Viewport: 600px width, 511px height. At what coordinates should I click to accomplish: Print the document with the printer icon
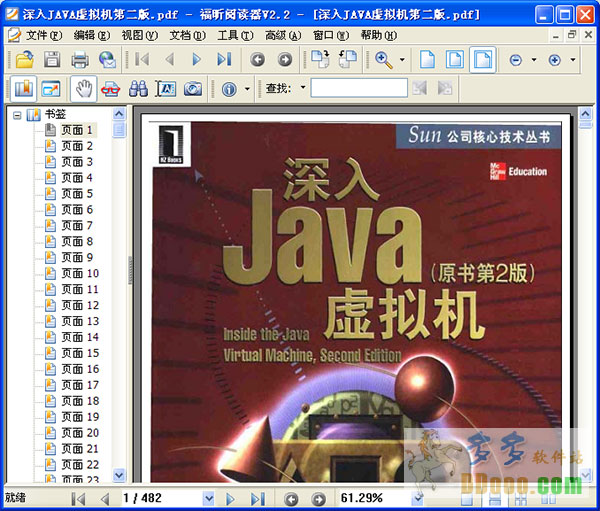tap(80, 60)
